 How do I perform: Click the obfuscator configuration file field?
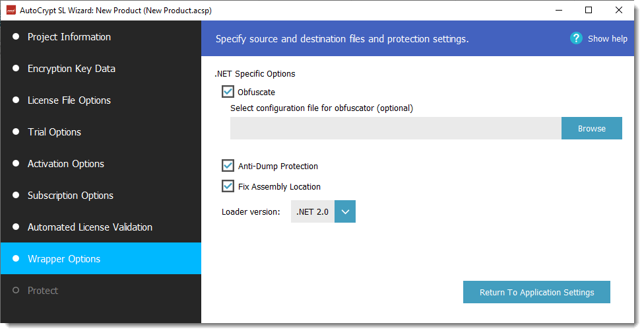(x=395, y=128)
